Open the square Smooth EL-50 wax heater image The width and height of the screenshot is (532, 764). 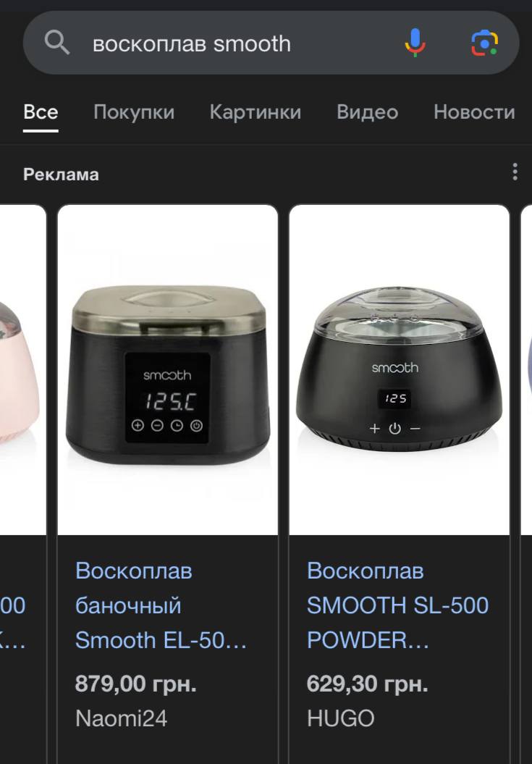click(x=168, y=370)
